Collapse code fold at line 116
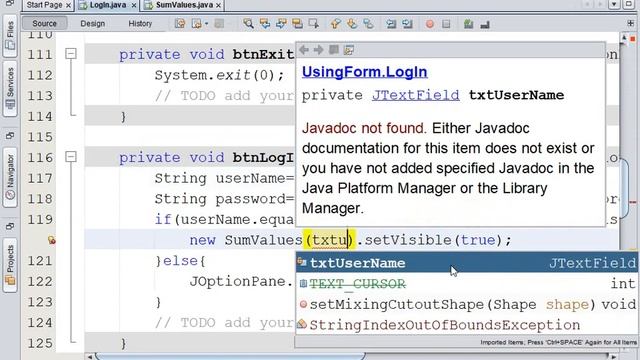 (x=71, y=157)
